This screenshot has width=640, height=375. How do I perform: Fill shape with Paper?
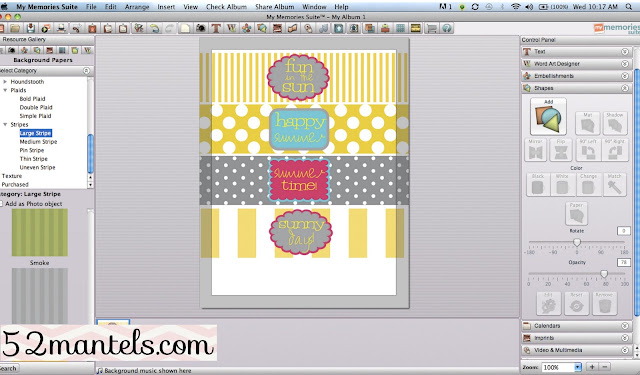[x=576, y=213]
